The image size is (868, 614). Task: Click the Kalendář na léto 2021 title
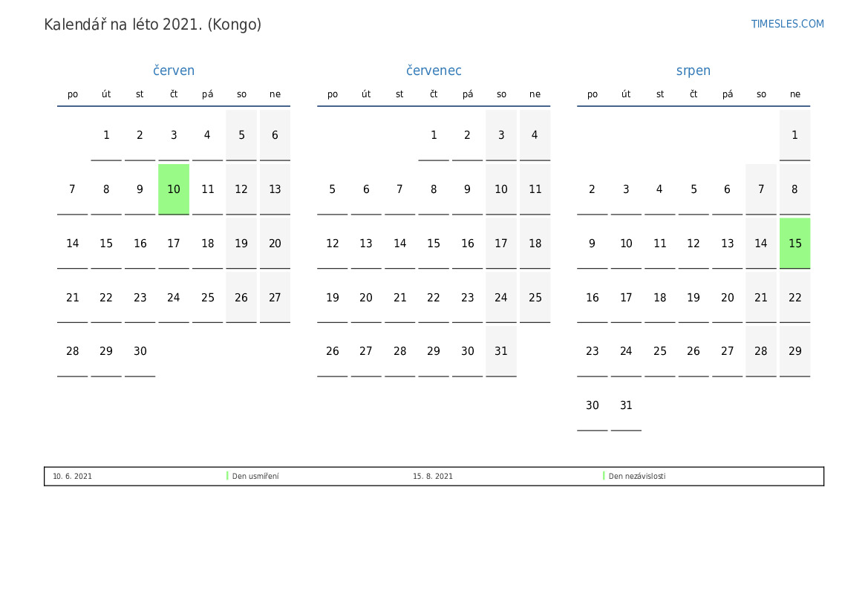point(153,25)
